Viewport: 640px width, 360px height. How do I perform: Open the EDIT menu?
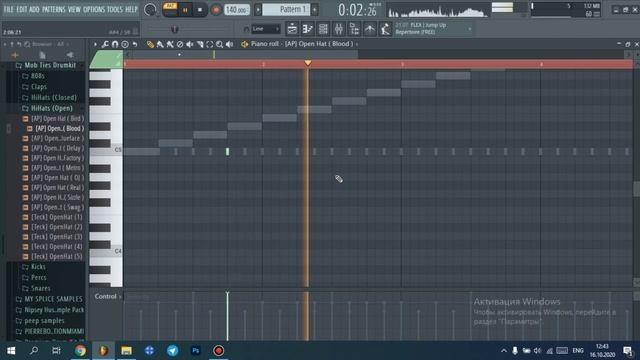[22, 9]
